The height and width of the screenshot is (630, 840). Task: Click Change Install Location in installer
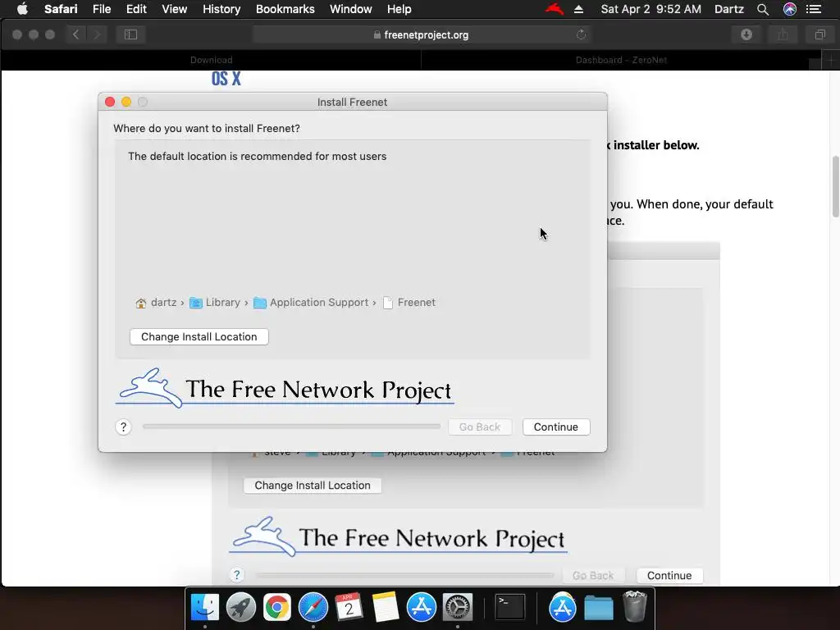(199, 337)
